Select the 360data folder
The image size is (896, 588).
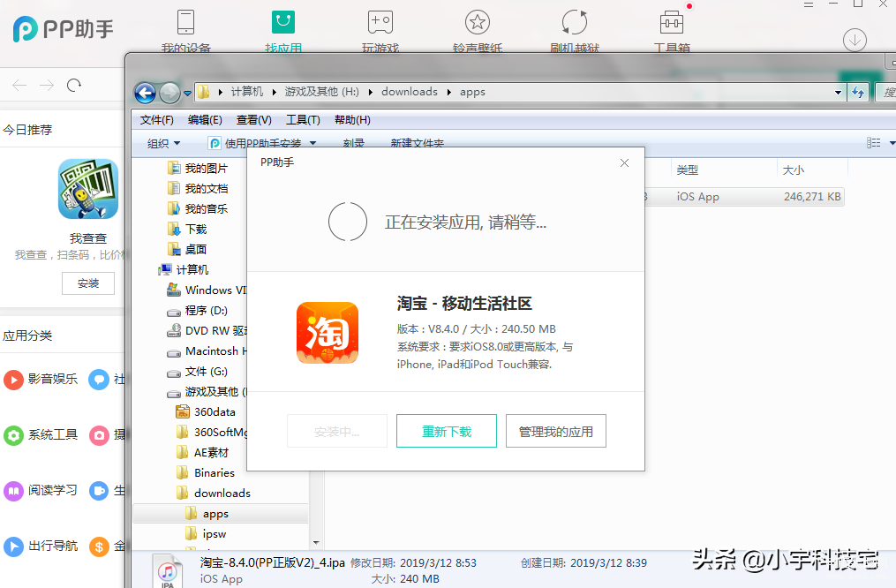coord(205,412)
